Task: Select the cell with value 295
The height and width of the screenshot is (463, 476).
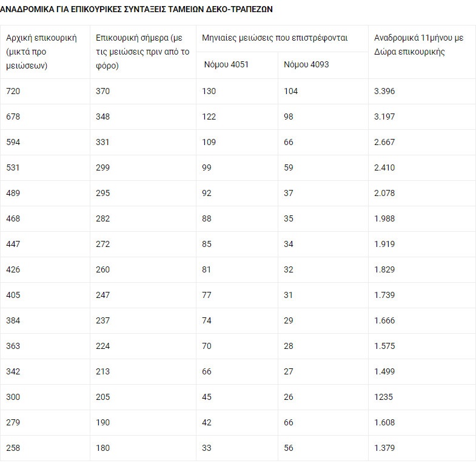Action: [103, 193]
